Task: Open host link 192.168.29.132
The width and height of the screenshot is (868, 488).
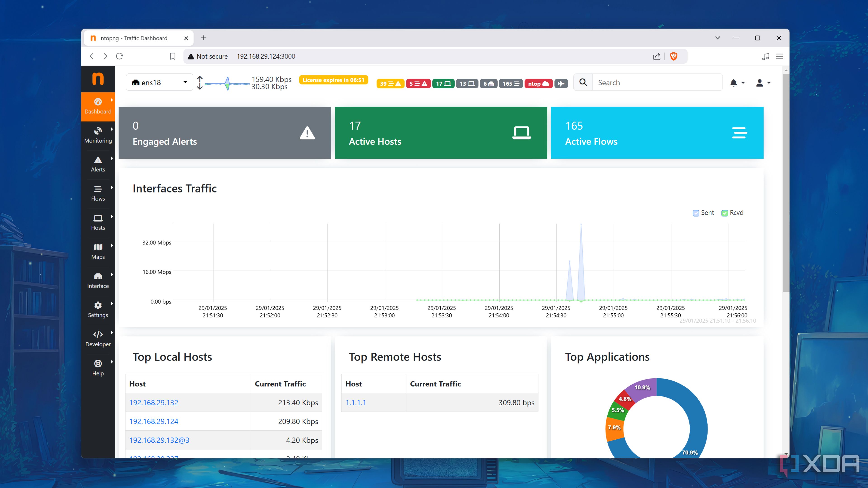Action: [x=154, y=402]
